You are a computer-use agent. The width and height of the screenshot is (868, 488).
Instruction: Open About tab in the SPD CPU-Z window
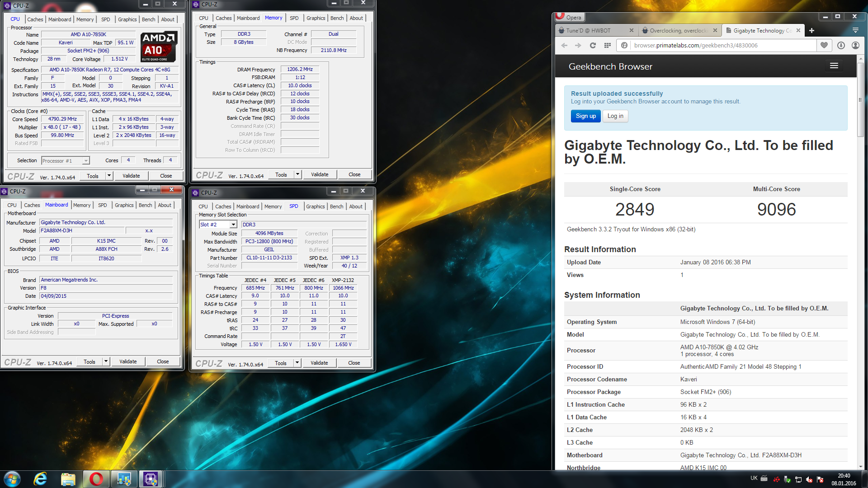[x=356, y=206]
